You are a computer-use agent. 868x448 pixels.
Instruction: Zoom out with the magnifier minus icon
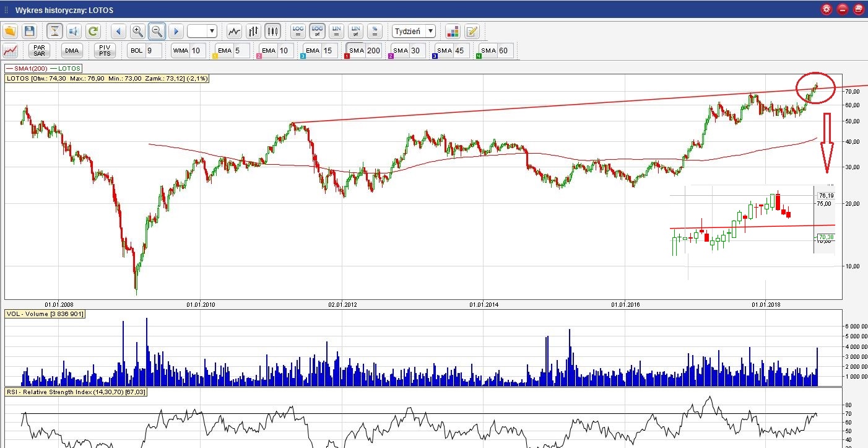tap(157, 31)
